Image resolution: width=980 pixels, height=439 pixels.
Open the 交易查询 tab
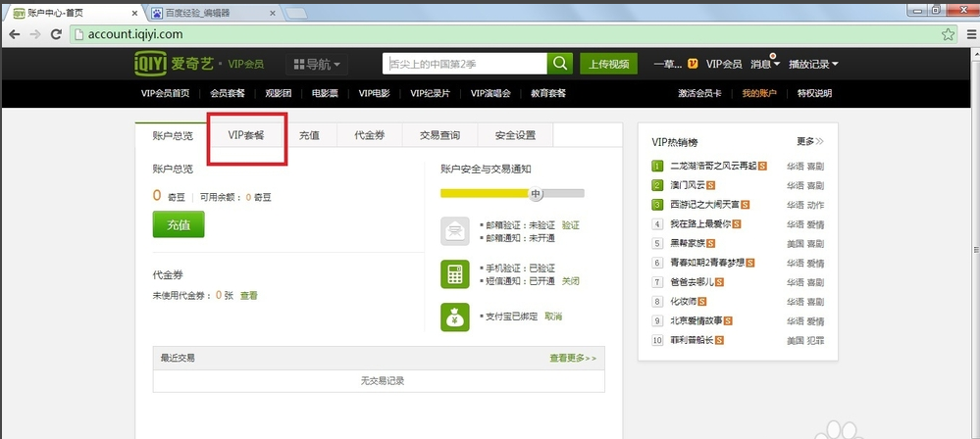point(439,135)
